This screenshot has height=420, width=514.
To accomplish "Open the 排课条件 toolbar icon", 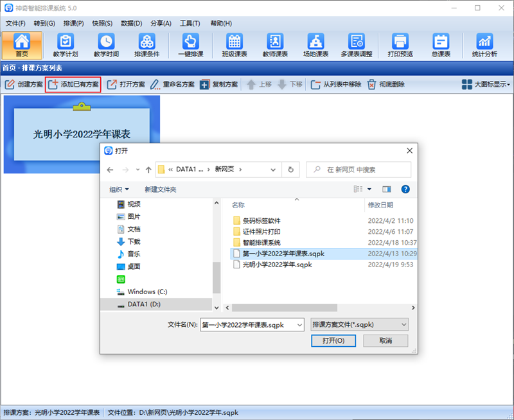I will pyautogui.click(x=147, y=45).
